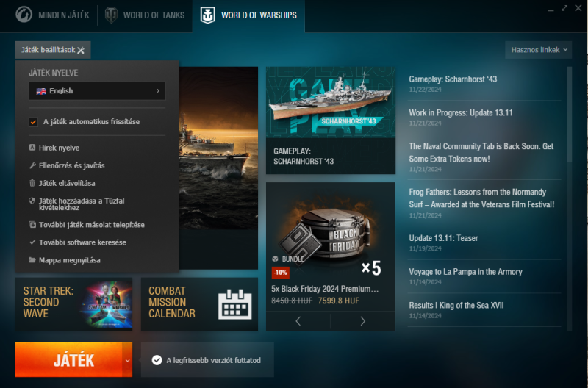Show the previous shop offer
This screenshot has height=388, width=588.
tap(298, 321)
